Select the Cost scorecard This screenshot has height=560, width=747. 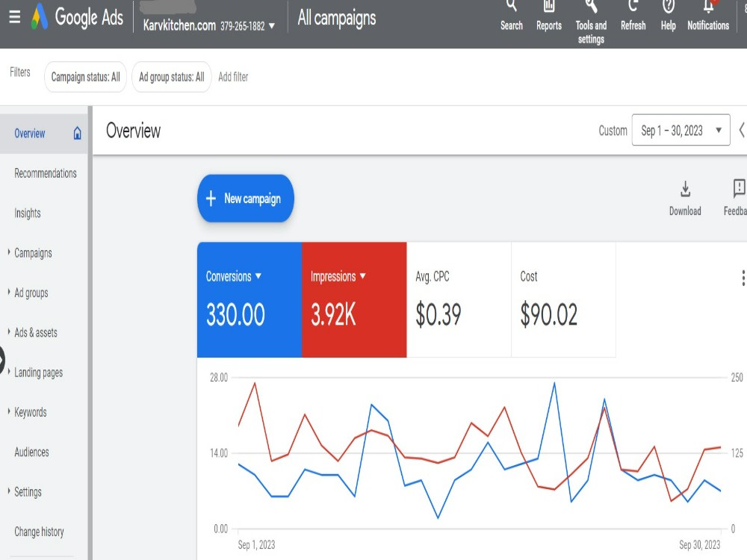pyautogui.click(x=563, y=299)
